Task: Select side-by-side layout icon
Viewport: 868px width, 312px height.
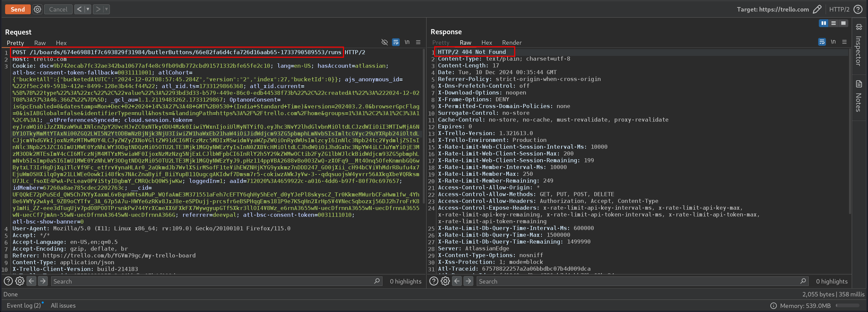Action: [823, 23]
